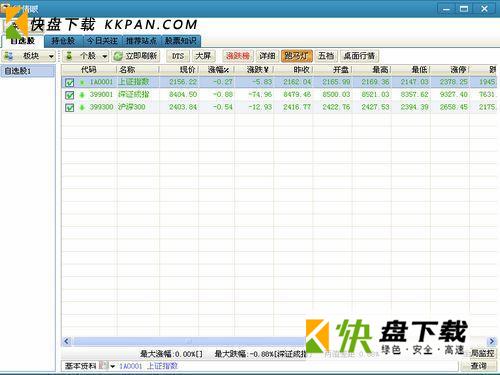The width and height of the screenshot is (500, 375).
Task: Sort by the 最高 column header
Action: pos(372,70)
